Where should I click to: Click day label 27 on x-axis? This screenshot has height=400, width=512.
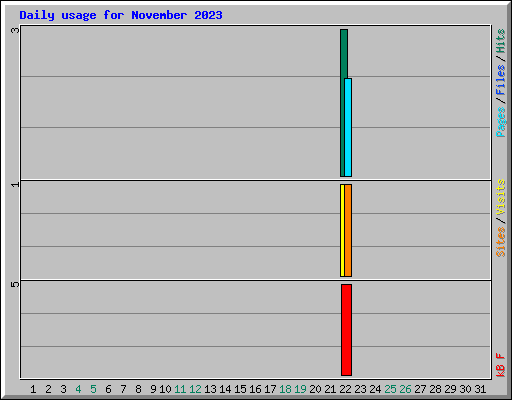[420, 389]
